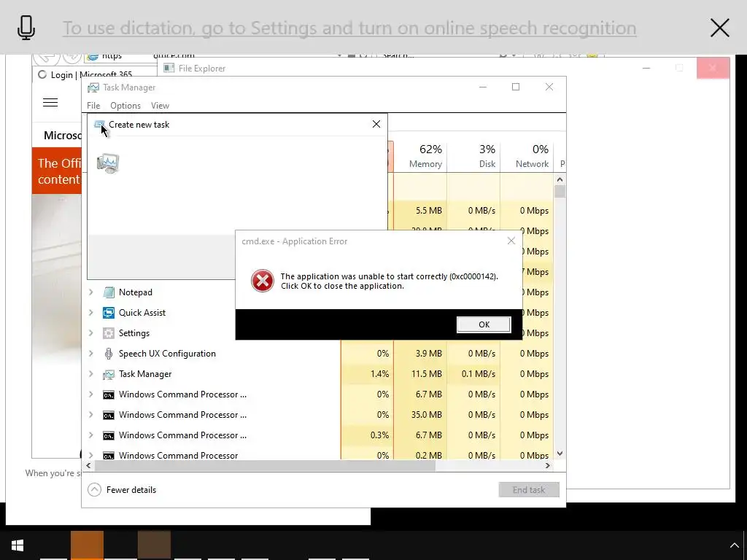This screenshot has width=747, height=560.
Task: Click the large Run icon in Create new task
Action: 108,163
